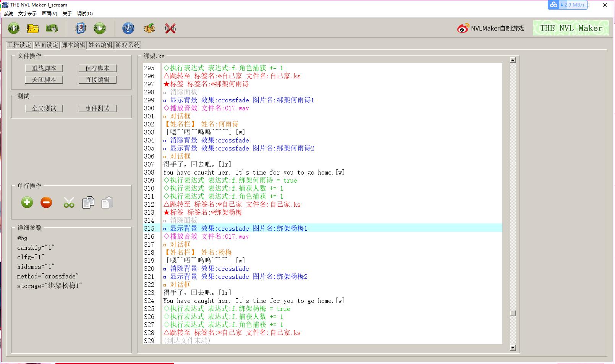Click the 关闭脚本 button

coord(44,80)
